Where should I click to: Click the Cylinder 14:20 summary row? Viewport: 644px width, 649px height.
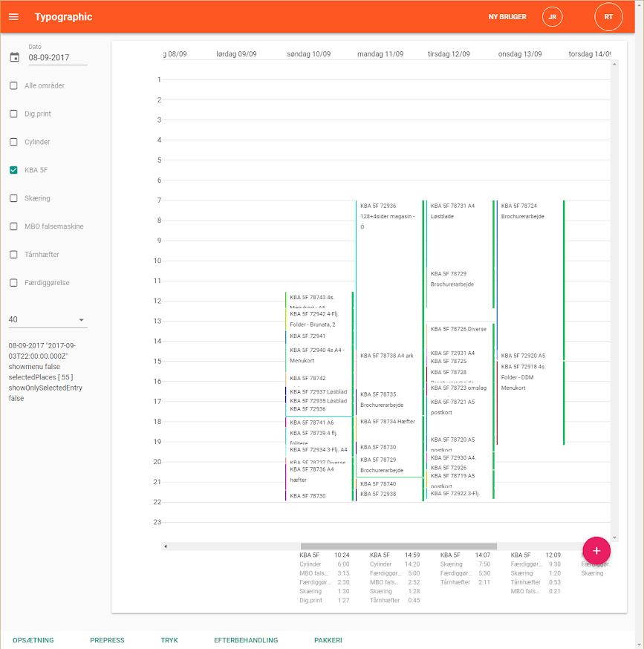(395, 564)
